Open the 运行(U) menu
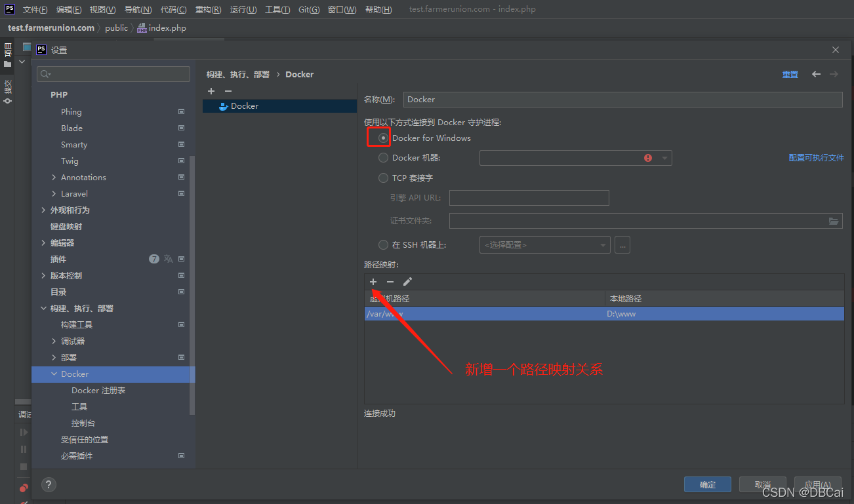854x504 pixels. (243, 10)
